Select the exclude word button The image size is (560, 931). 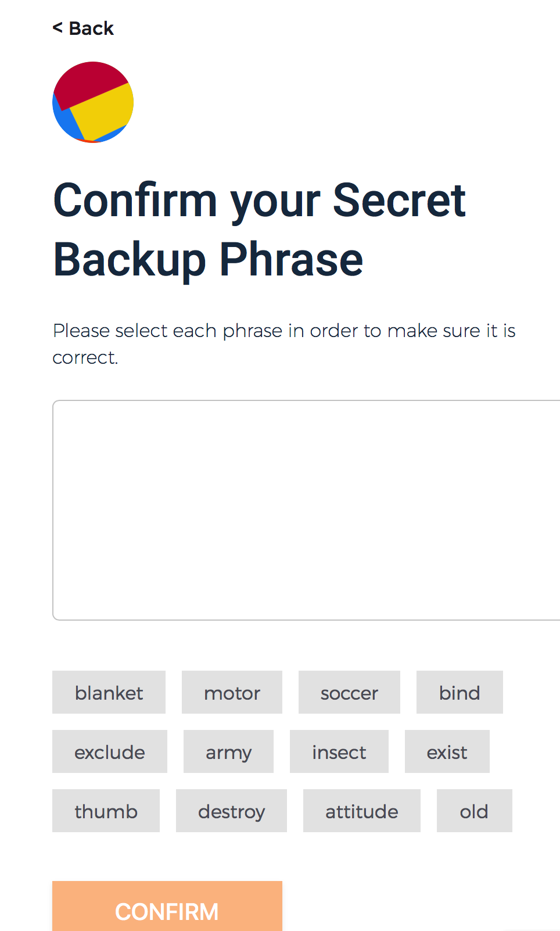(110, 751)
